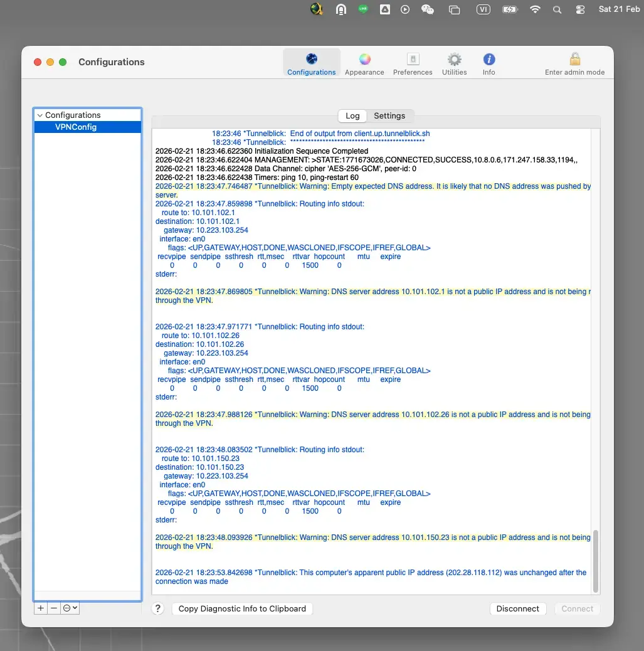
Task: Select the VPNConfig configuration
Action: [88, 127]
